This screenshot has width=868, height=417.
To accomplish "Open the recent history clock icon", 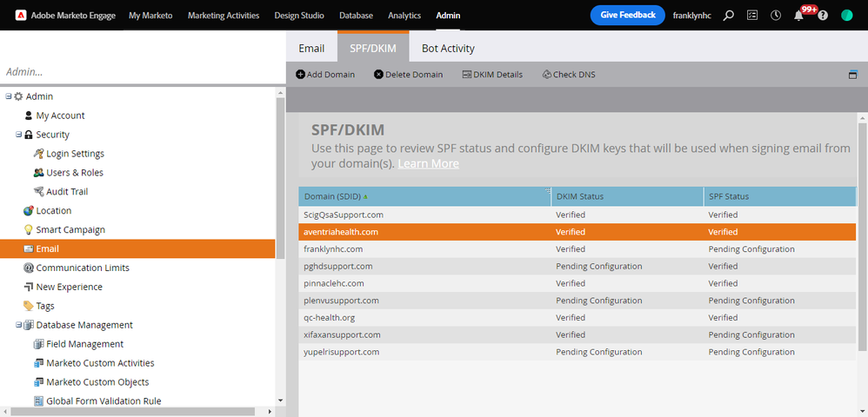I will (x=775, y=16).
